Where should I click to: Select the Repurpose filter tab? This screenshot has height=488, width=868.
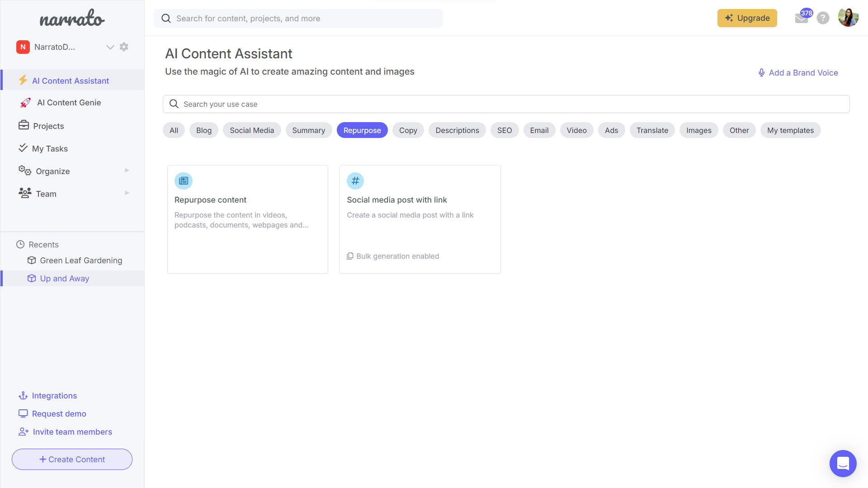pos(362,130)
